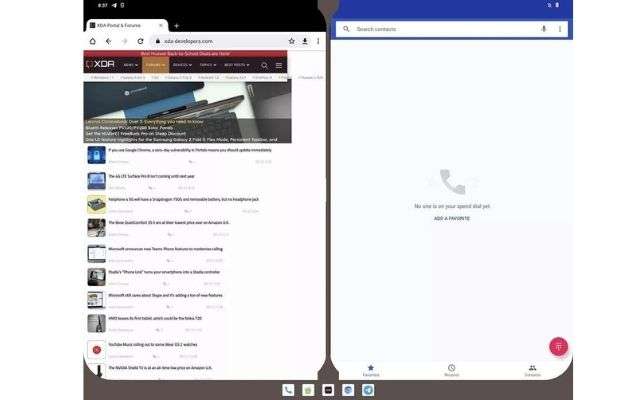Open the Surface Pro 8 article

click(x=151, y=176)
